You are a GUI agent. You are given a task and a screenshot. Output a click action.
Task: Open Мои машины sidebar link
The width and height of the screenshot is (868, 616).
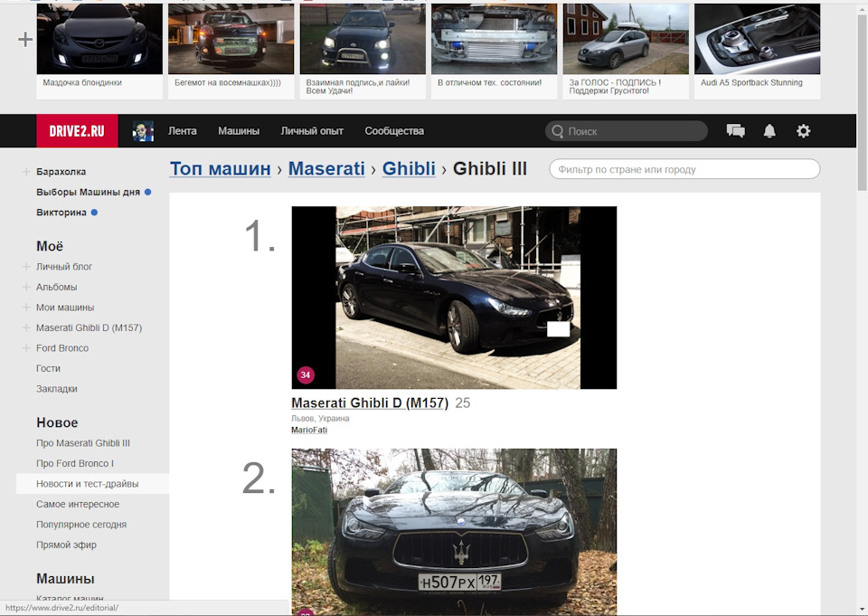65,308
